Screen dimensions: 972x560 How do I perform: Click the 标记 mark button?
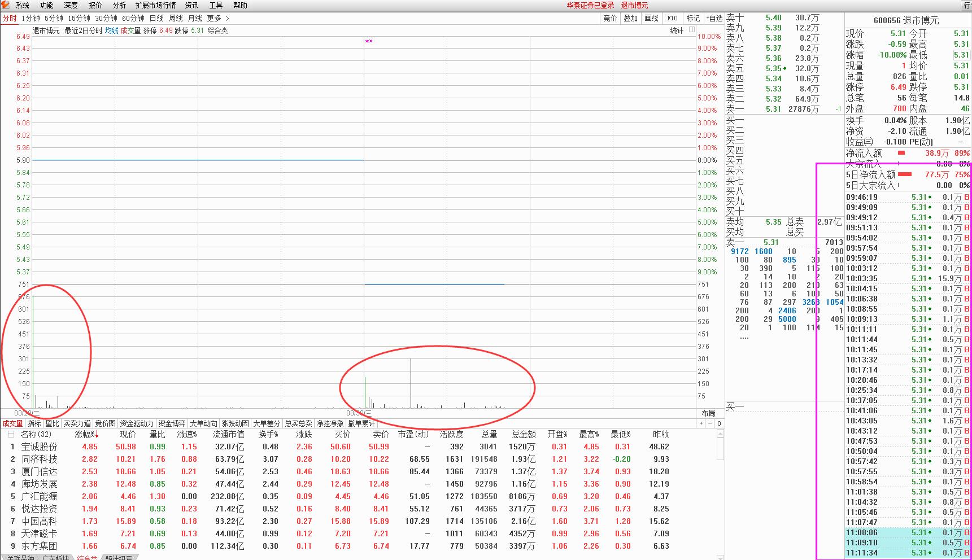(x=693, y=19)
